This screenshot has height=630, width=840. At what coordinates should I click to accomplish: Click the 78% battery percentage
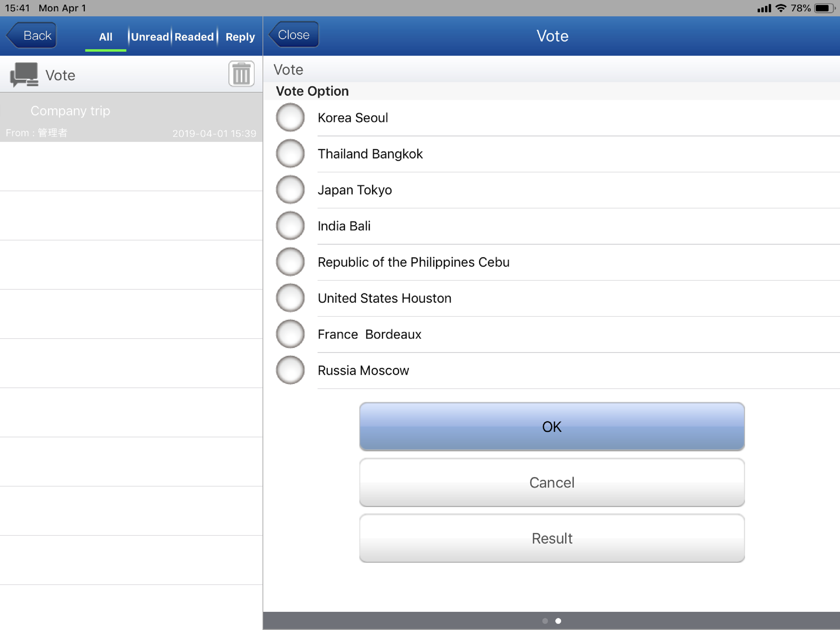(801, 8)
